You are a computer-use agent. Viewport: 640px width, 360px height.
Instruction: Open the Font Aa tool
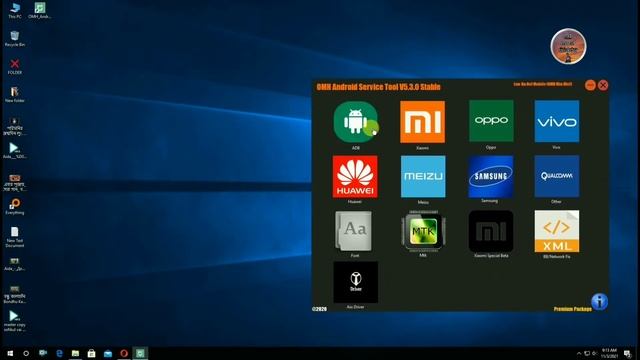click(x=354, y=231)
